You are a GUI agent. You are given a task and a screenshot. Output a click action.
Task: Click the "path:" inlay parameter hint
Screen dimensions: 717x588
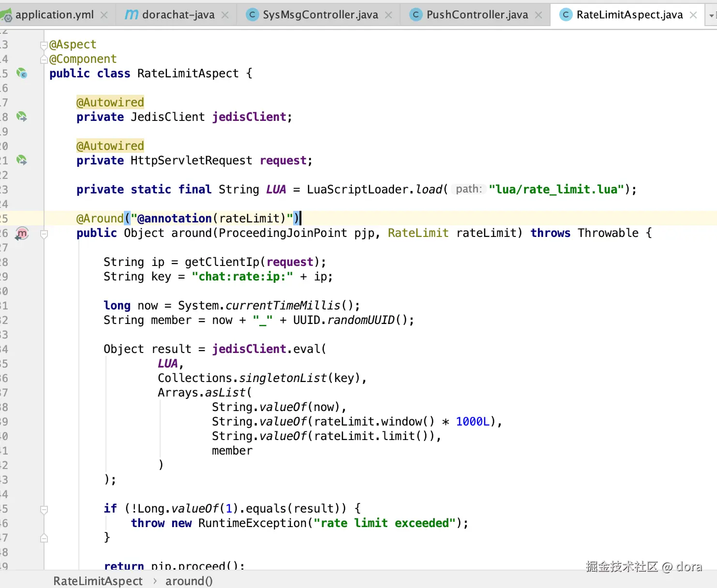click(468, 189)
